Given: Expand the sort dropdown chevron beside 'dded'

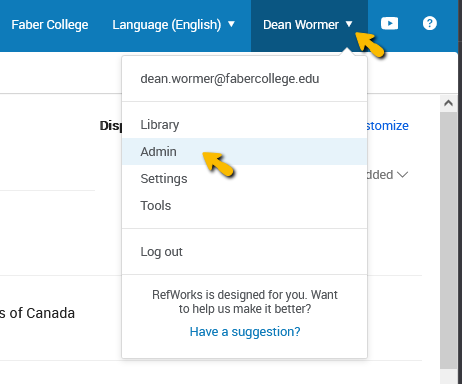Looking at the screenshot, I should point(403,175).
